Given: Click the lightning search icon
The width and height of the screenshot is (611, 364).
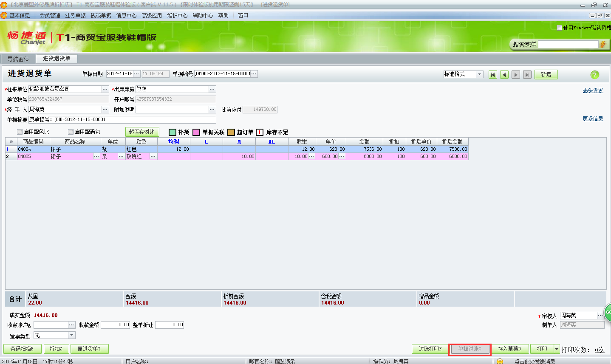Looking at the screenshot, I should (603, 44).
